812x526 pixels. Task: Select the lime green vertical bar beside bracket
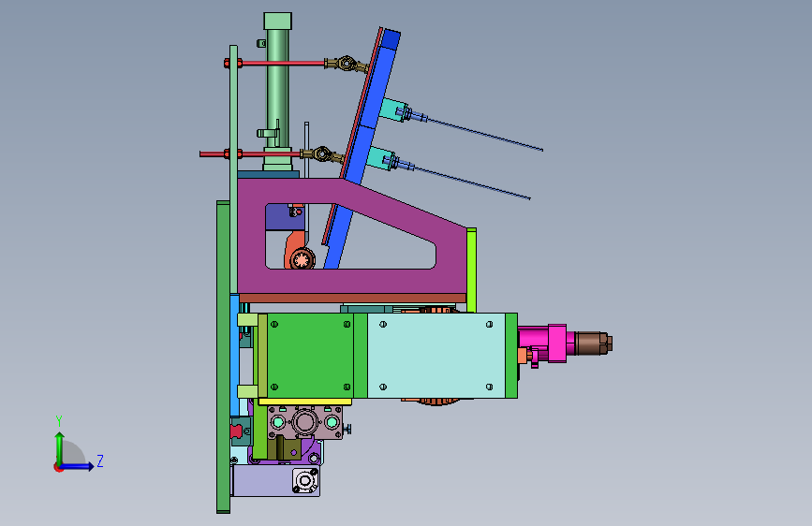click(471, 270)
